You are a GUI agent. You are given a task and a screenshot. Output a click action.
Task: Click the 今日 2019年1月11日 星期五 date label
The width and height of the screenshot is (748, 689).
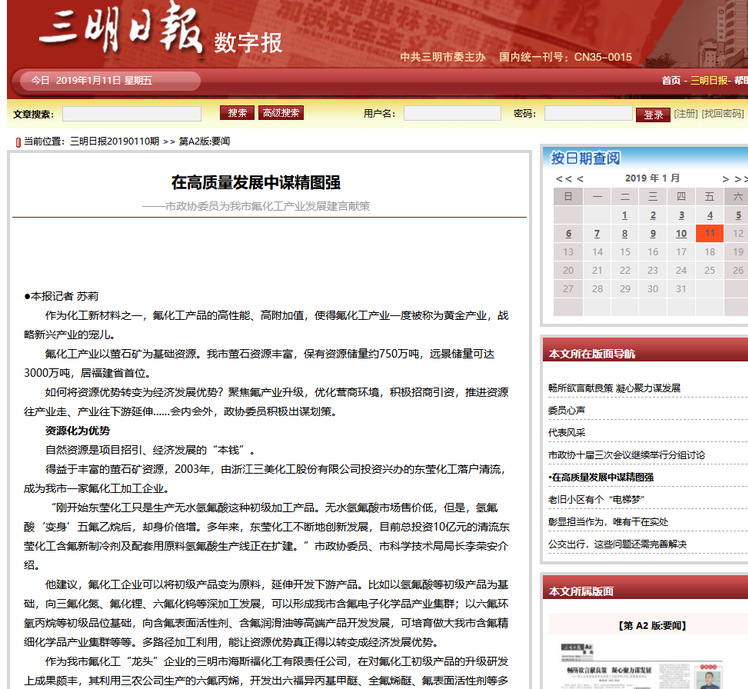(92, 81)
